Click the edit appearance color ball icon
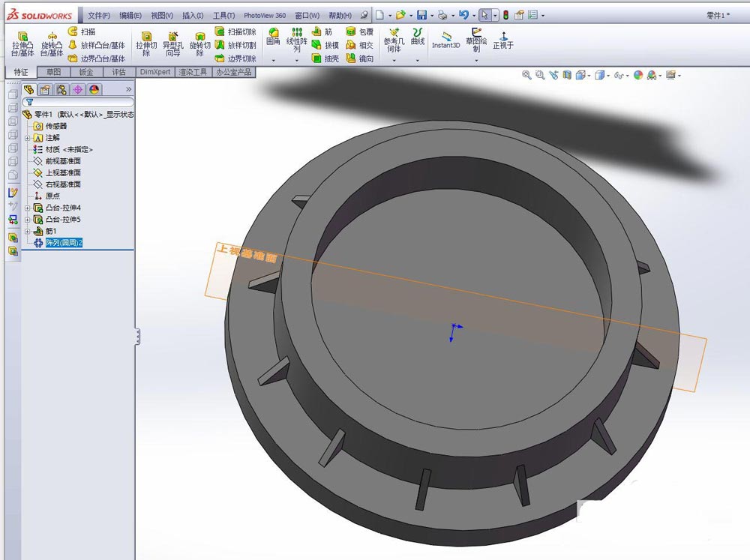 tap(638, 75)
